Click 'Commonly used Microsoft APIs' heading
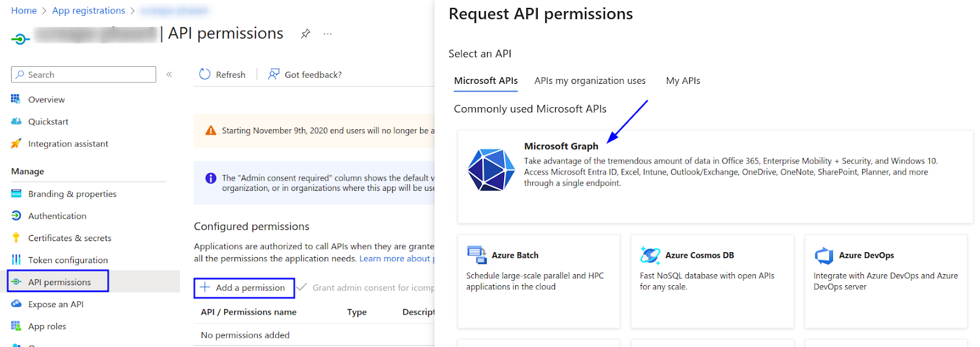The width and height of the screenshot is (980, 347). tap(530, 109)
